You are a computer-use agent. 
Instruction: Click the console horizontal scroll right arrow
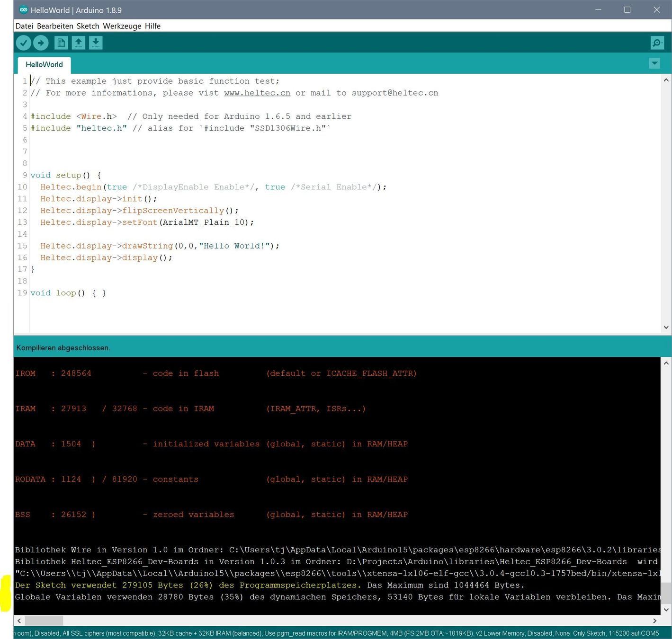pyautogui.click(x=655, y=621)
